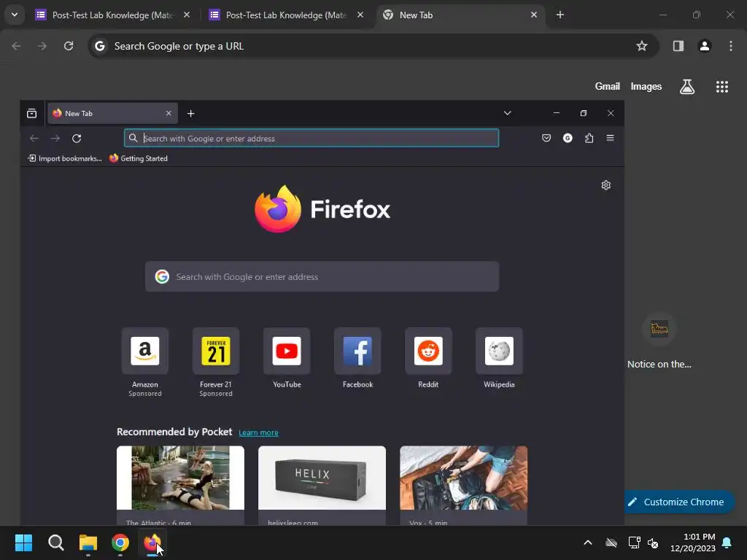This screenshot has height=560, width=747.
Task: Click Firefox forward arrow button
Action: (x=55, y=138)
